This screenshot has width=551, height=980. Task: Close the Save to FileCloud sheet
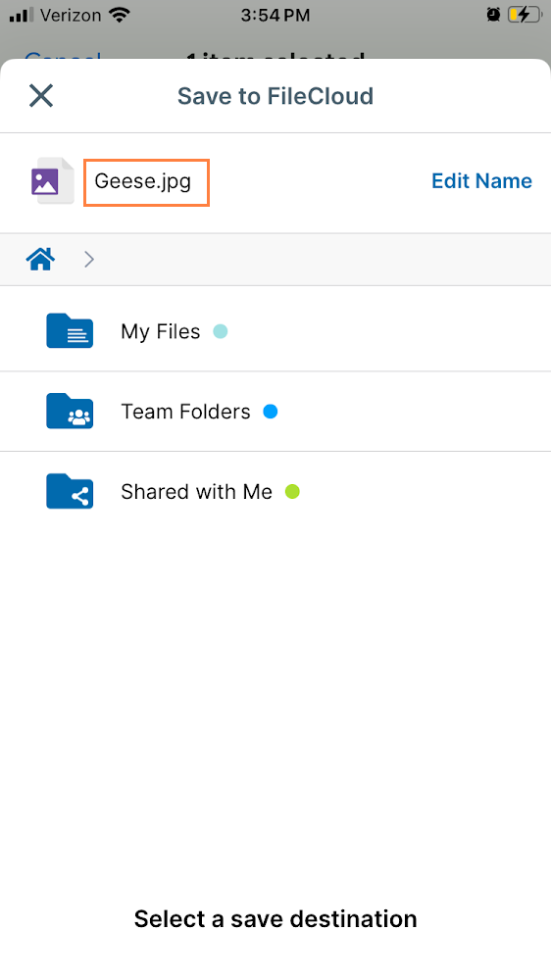41,96
